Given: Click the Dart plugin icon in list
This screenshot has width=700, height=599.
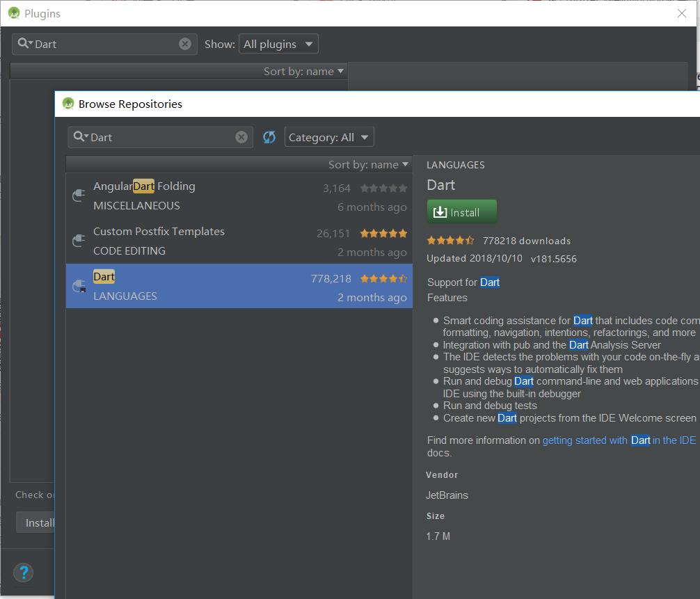Looking at the screenshot, I should tap(79, 286).
